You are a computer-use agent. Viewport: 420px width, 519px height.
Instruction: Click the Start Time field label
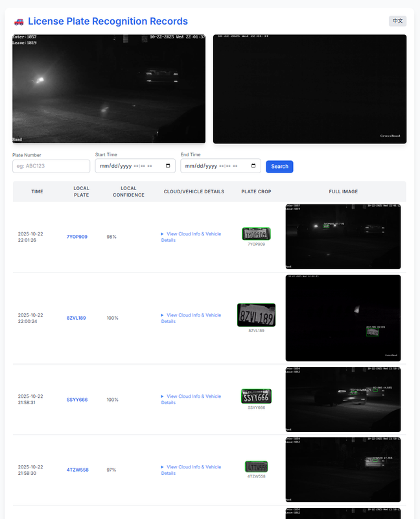[x=106, y=154]
